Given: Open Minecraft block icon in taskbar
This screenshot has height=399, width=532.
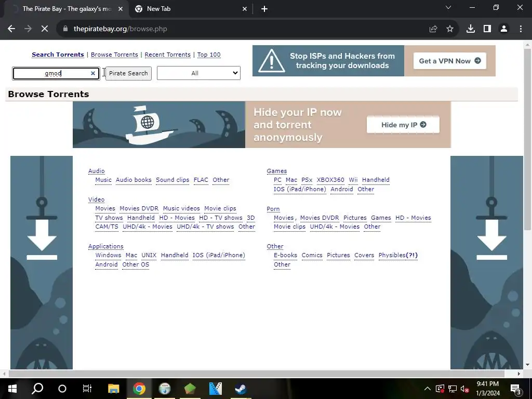Looking at the screenshot, I should pos(190,389).
